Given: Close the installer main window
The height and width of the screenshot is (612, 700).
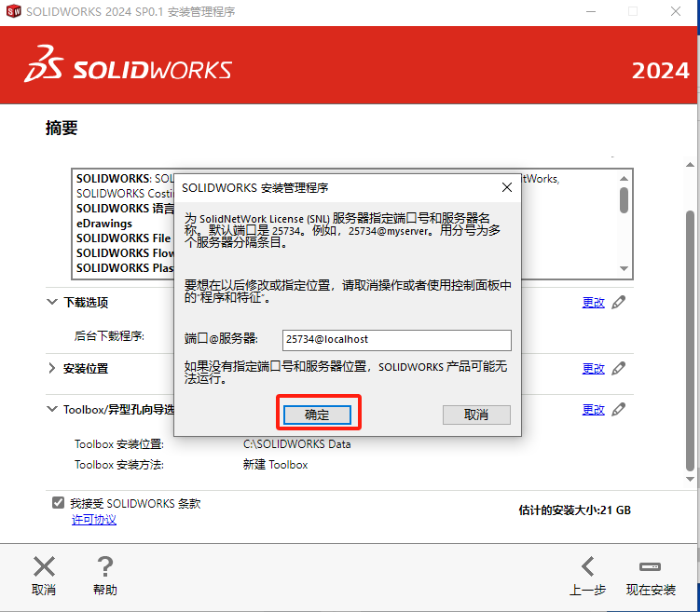Looking at the screenshot, I should pyautogui.click(x=676, y=11).
